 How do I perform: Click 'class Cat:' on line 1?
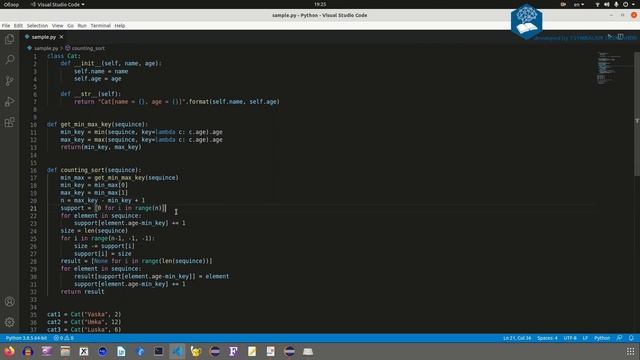[x=64, y=56]
